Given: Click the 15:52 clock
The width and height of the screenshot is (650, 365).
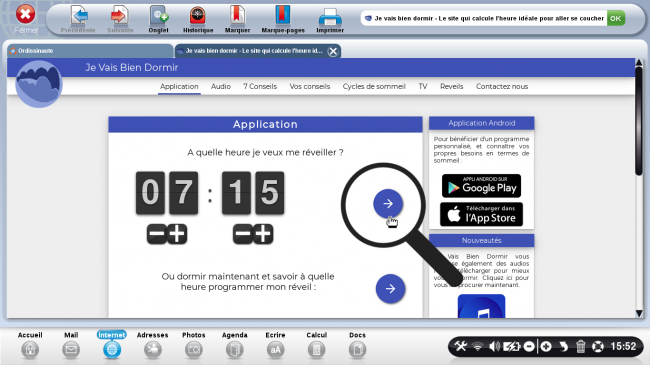Looking at the screenshot, I should coord(623,346).
